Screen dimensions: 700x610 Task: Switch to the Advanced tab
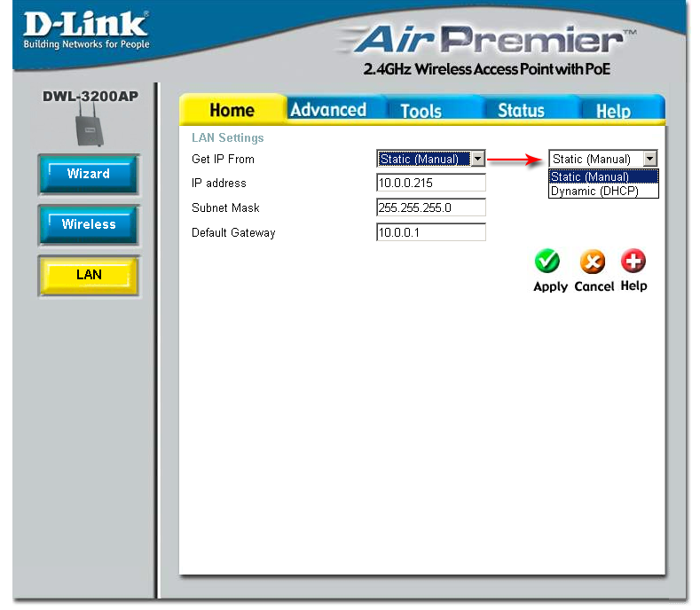click(x=328, y=110)
